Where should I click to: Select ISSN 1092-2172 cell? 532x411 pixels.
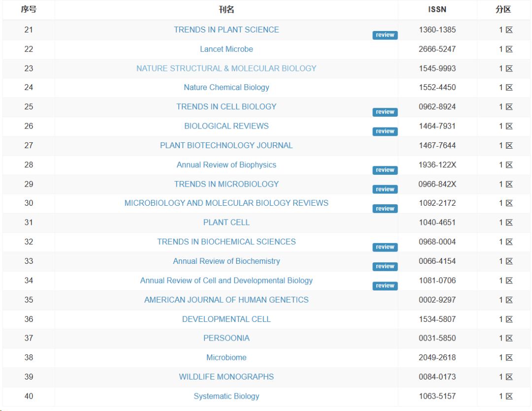point(437,203)
